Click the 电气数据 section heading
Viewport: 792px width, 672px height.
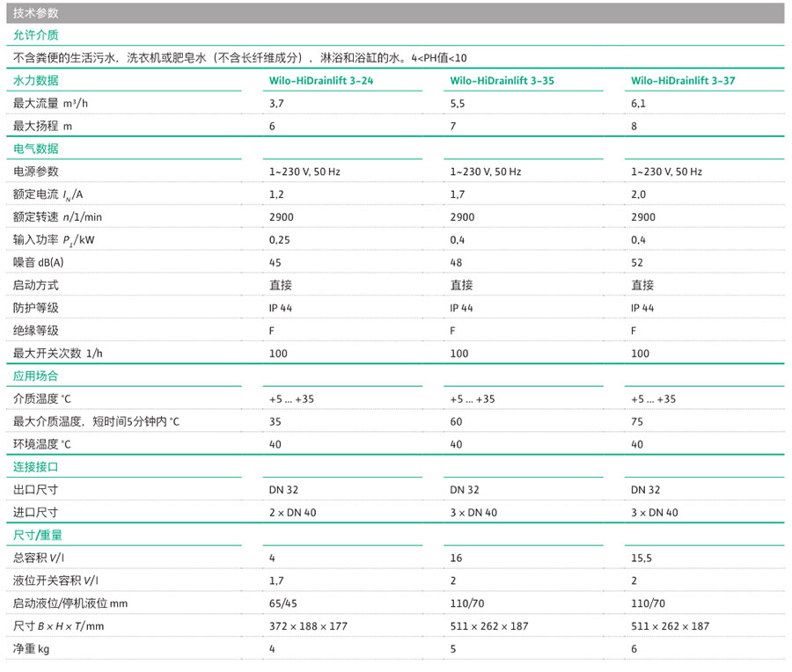[x=36, y=149]
